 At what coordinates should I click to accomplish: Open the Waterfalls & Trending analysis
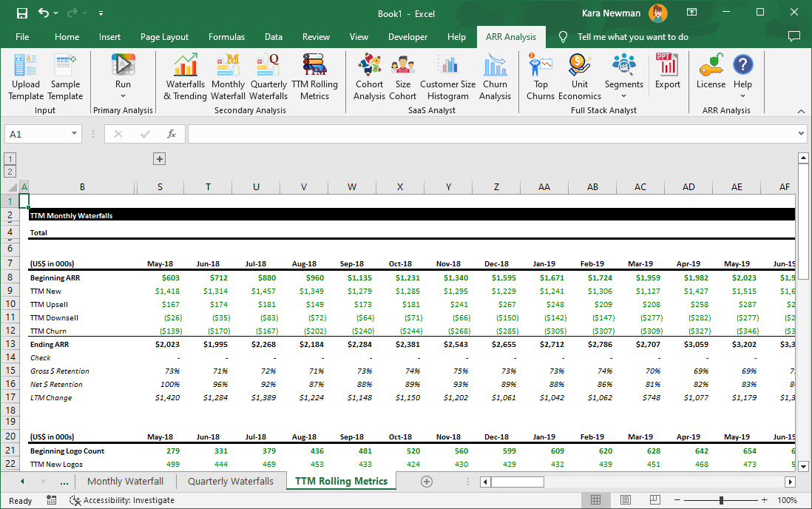pyautogui.click(x=185, y=74)
